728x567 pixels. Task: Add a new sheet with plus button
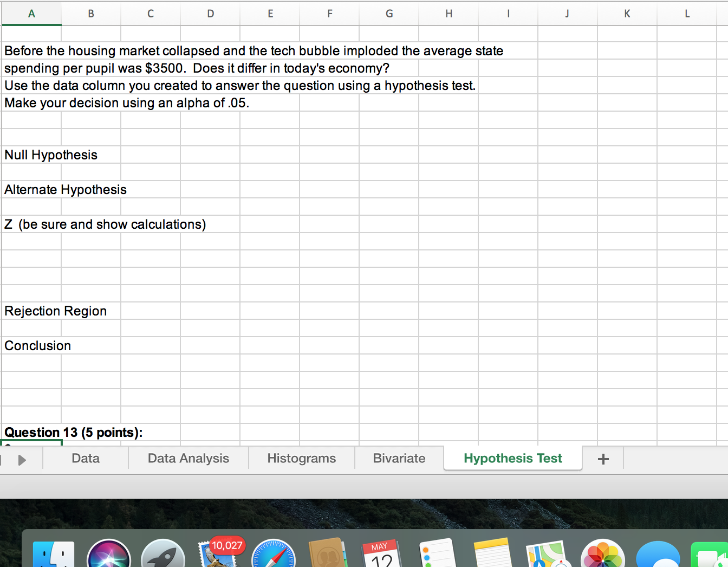pos(603,459)
